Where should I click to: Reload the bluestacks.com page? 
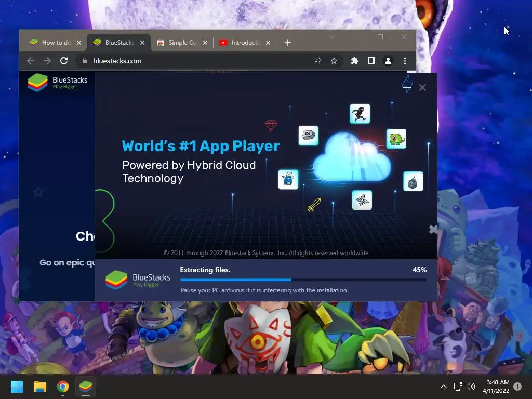(64, 61)
